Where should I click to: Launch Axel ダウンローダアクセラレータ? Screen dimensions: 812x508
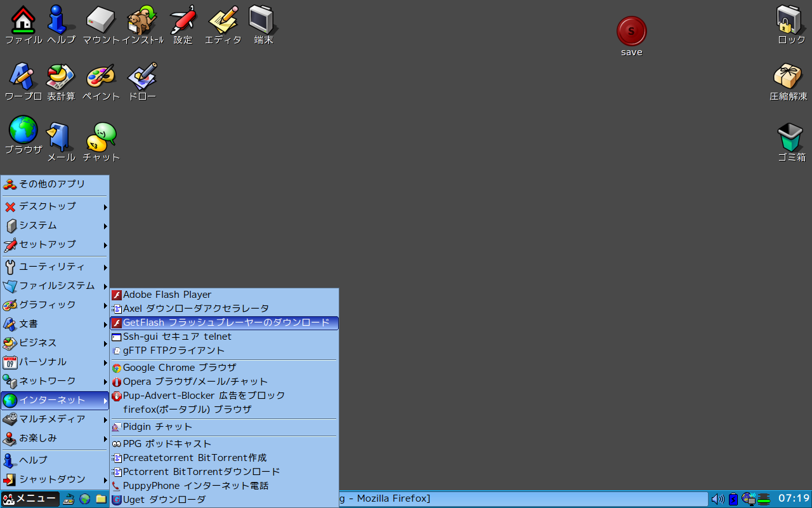pyautogui.click(x=225, y=309)
